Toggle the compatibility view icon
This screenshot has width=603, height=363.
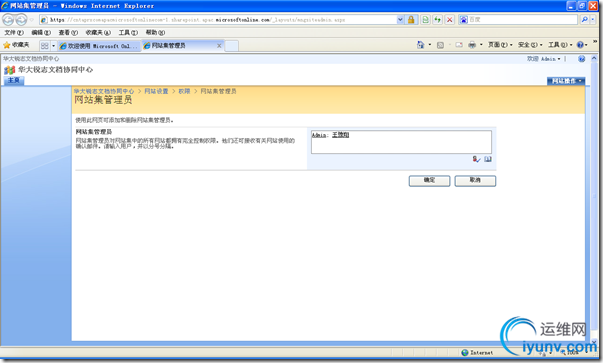tap(425, 19)
